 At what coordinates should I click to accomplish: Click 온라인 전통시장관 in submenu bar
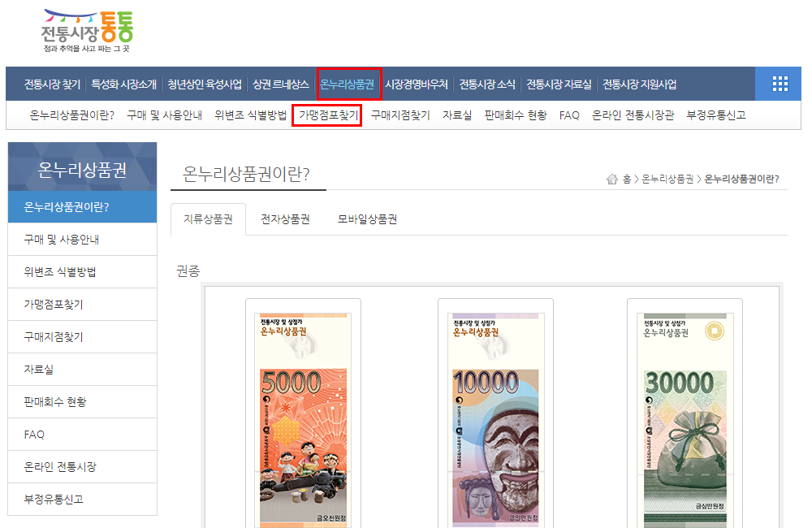(x=633, y=115)
